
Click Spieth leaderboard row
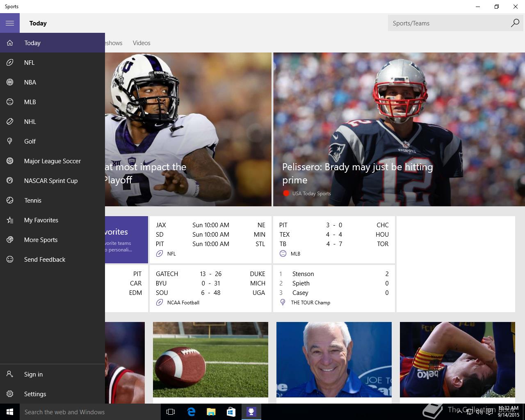334,283
